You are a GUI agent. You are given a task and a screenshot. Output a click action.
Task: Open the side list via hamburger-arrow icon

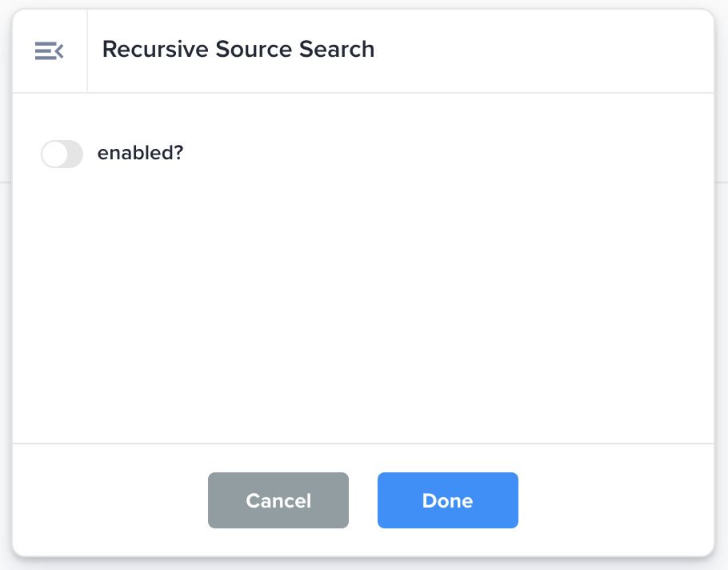click(x=49, y=51)
